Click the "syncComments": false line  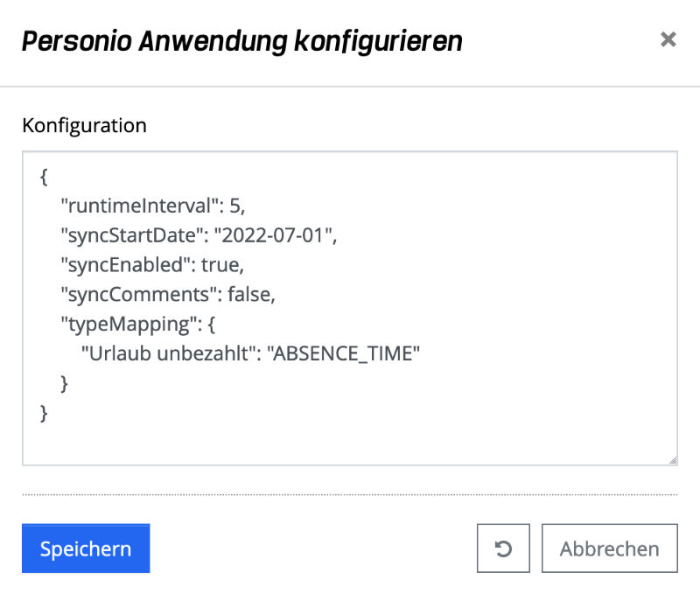pyautogui.click(x=168, y=295)
